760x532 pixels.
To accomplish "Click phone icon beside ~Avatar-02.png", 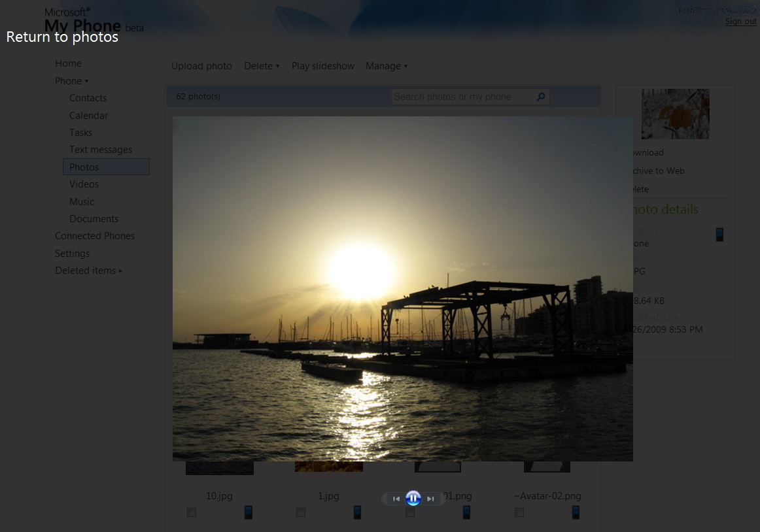I will tap(576, 512).
